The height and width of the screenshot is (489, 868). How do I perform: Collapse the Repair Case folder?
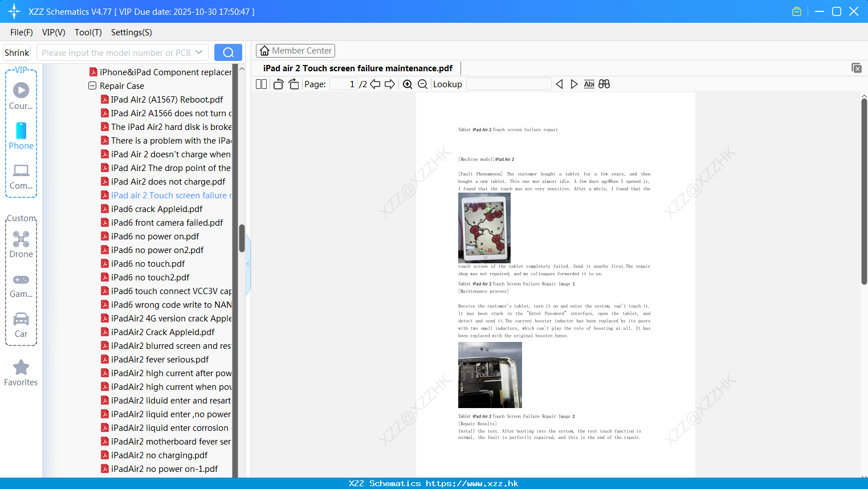click(92, 86)
